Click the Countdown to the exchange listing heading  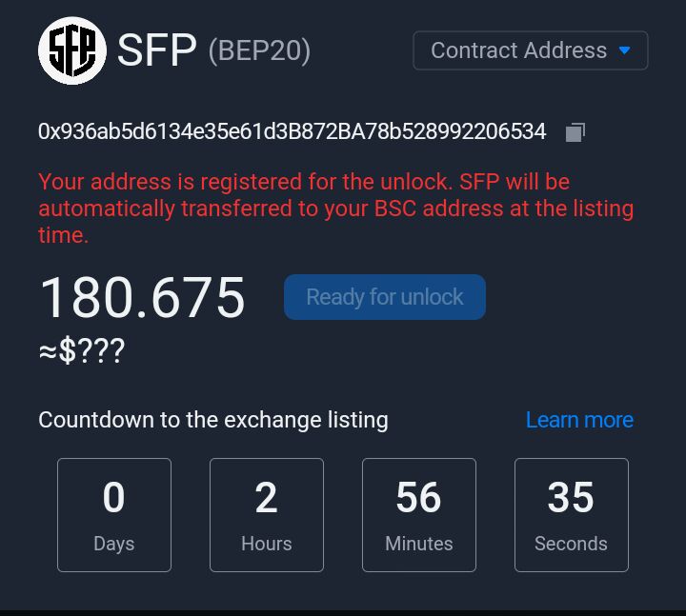coord(212,420)
